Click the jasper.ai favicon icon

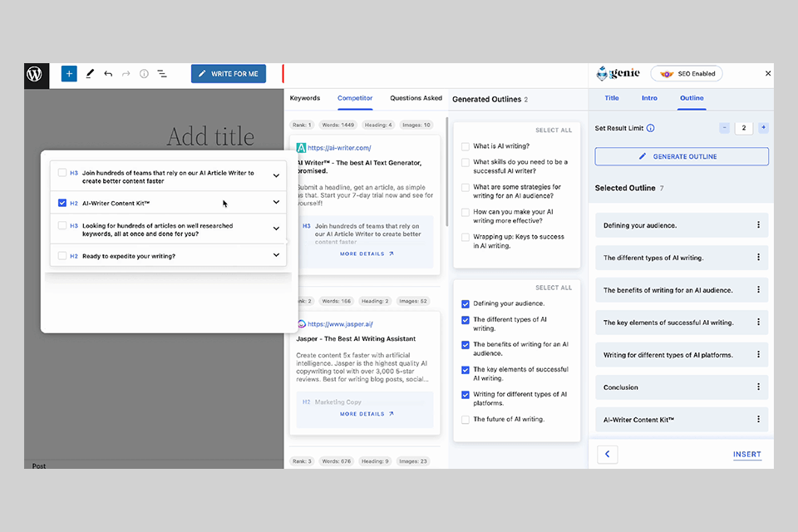301,324
